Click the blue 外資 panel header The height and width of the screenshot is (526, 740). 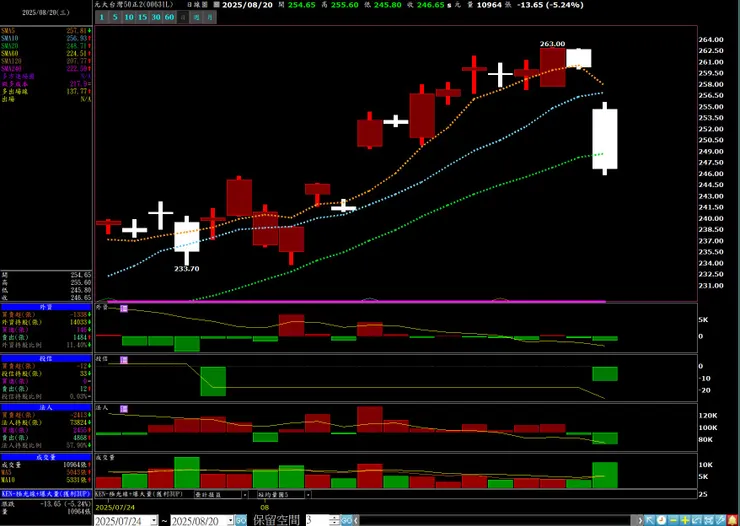tap(46, 307)
